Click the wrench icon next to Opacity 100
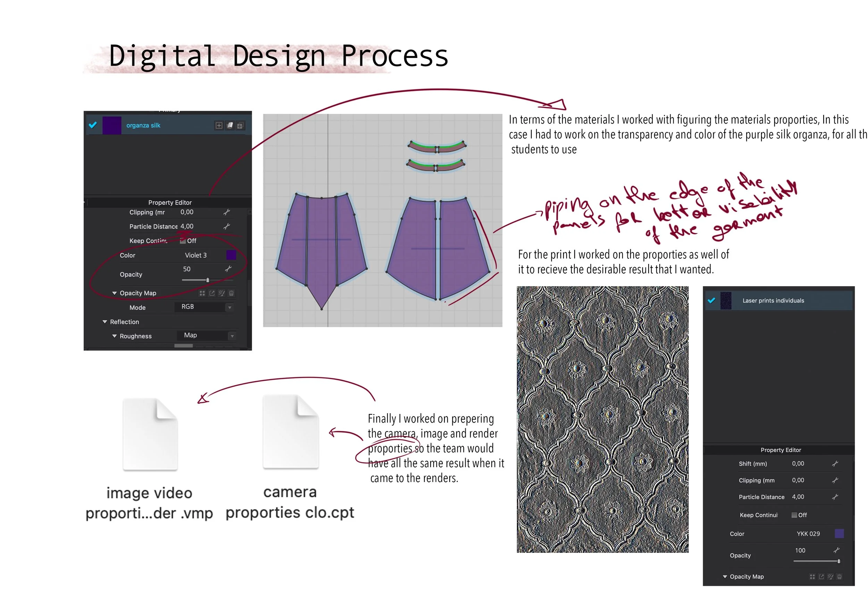 (x=836, y=550)
